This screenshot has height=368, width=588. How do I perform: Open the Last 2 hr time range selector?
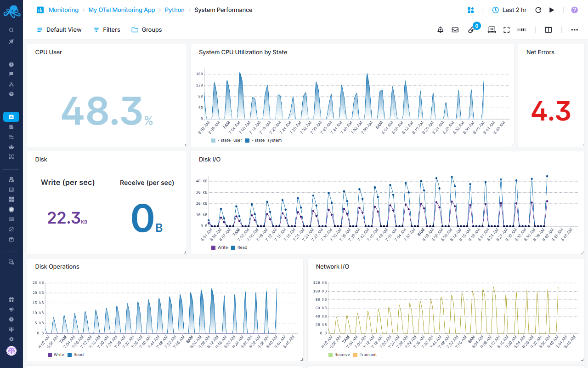tap(509, 10)
